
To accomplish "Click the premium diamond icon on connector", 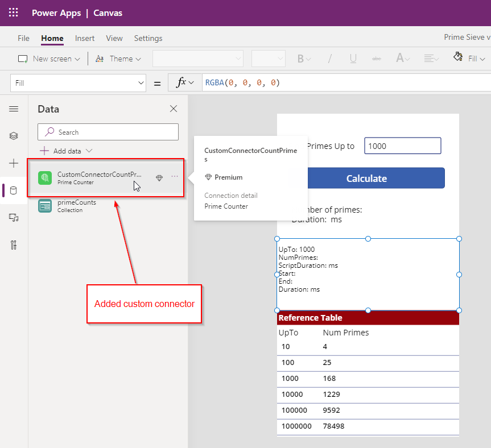I will pos(159,178).
